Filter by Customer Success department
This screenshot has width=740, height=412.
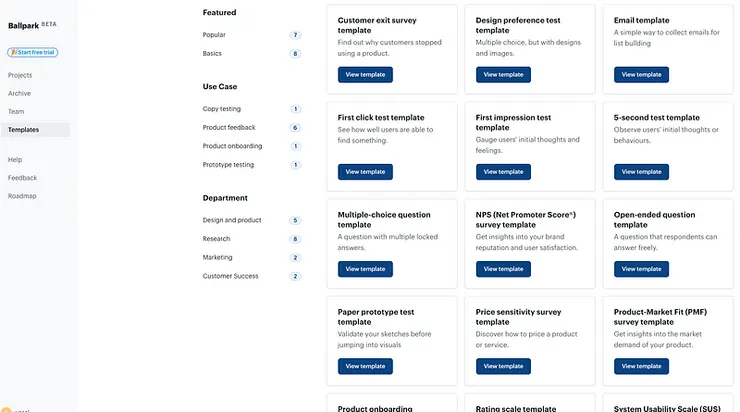click(230, 276)
